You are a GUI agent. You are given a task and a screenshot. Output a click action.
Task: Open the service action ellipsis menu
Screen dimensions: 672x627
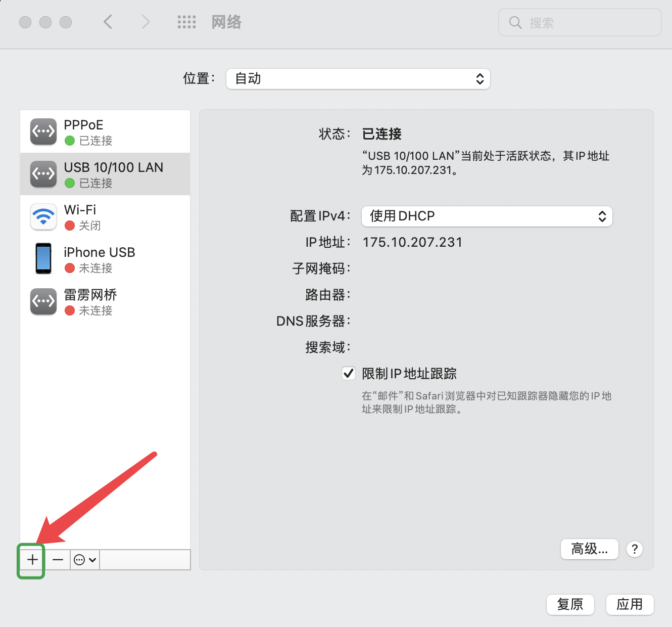85,560
